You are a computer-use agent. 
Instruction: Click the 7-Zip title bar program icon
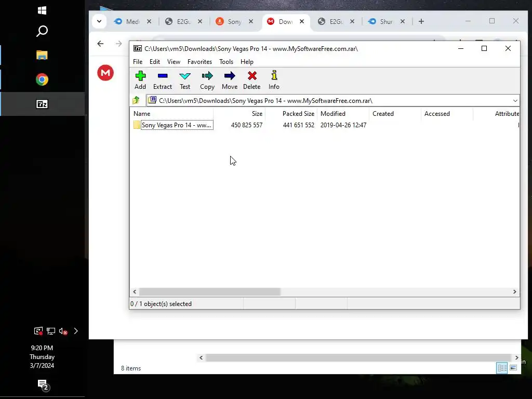pos(138,48)
